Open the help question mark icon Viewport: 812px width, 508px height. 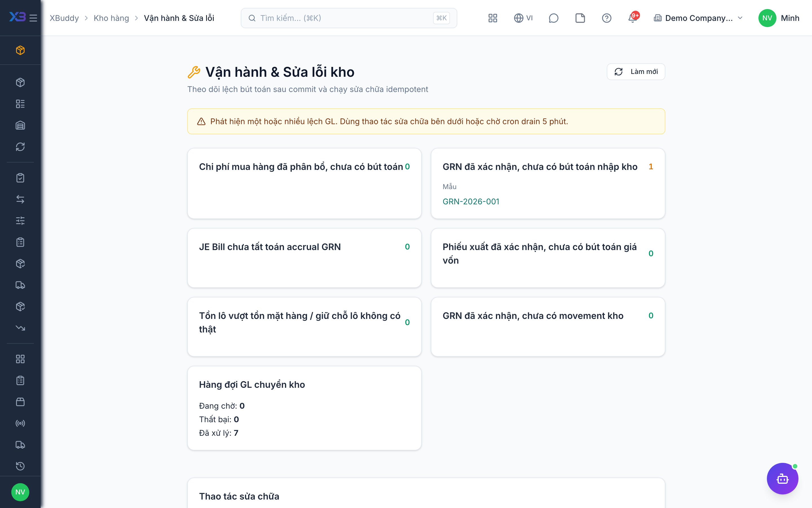(x=607, y=18)
